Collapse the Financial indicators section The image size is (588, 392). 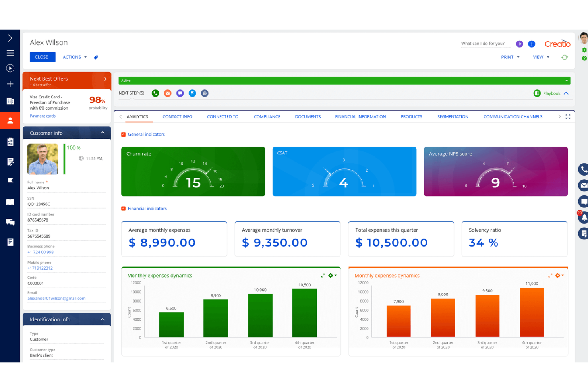(x=123, y=208)
